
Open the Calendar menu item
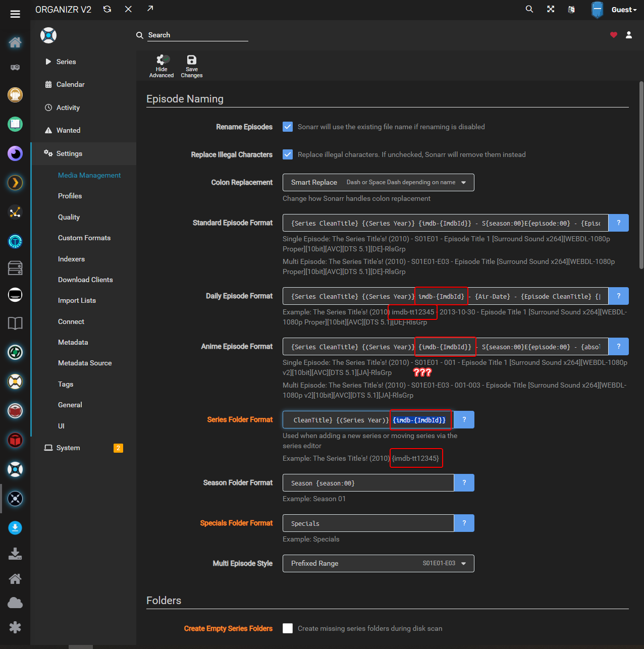coord(83,84)
